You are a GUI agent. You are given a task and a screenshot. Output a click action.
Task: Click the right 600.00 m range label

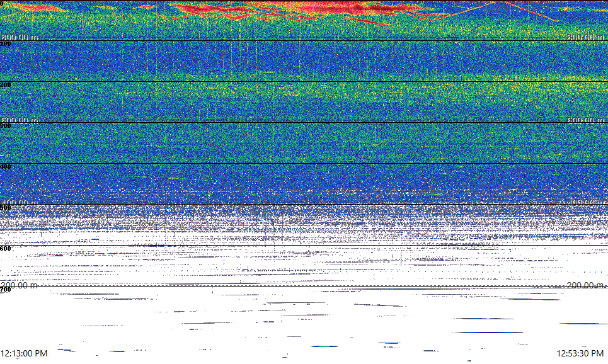(x=587, y=120)
